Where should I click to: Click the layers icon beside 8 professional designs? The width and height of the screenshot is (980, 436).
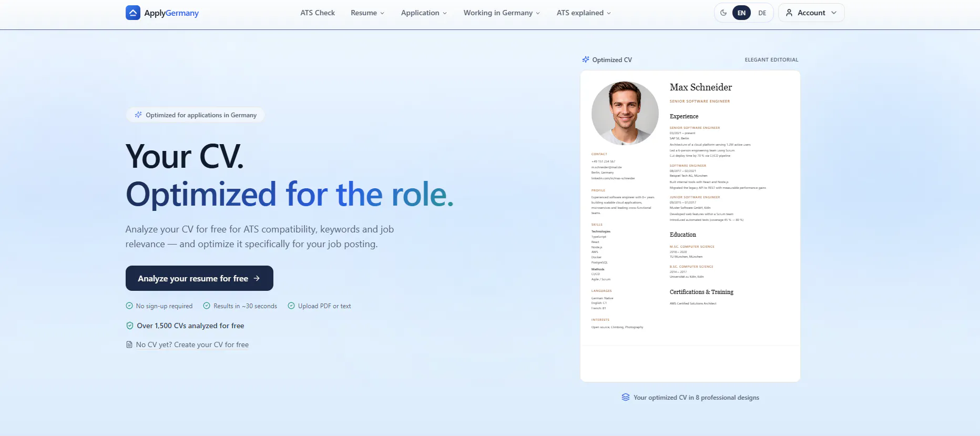point(626,397)
